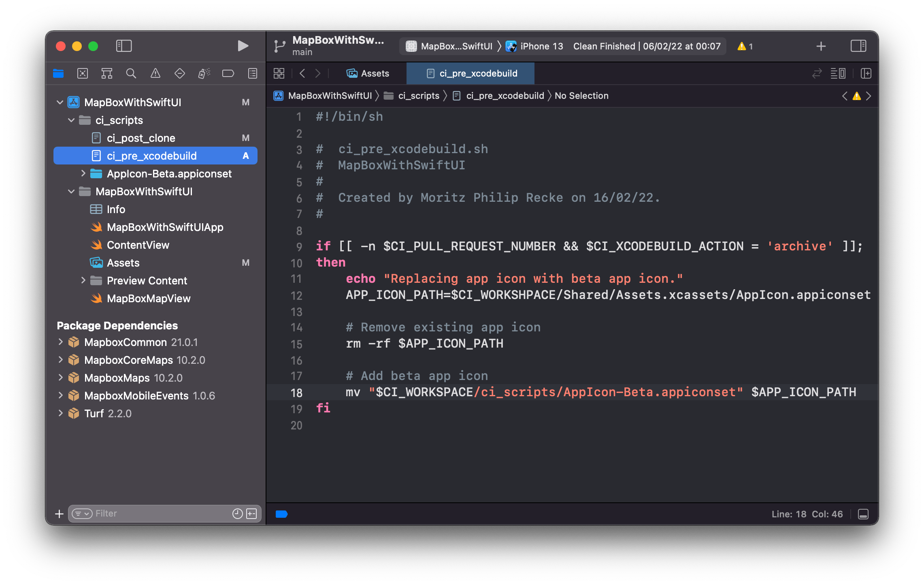Screen dimensions: 924x585
Task: Toggle the right inspector panel visibility
Action: click(x=858, y=46)
